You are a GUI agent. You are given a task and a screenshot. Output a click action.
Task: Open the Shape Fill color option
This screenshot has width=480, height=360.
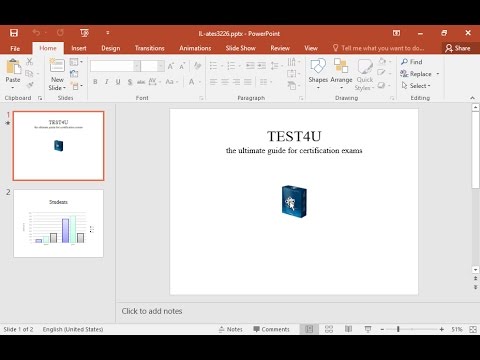point(382,61)
